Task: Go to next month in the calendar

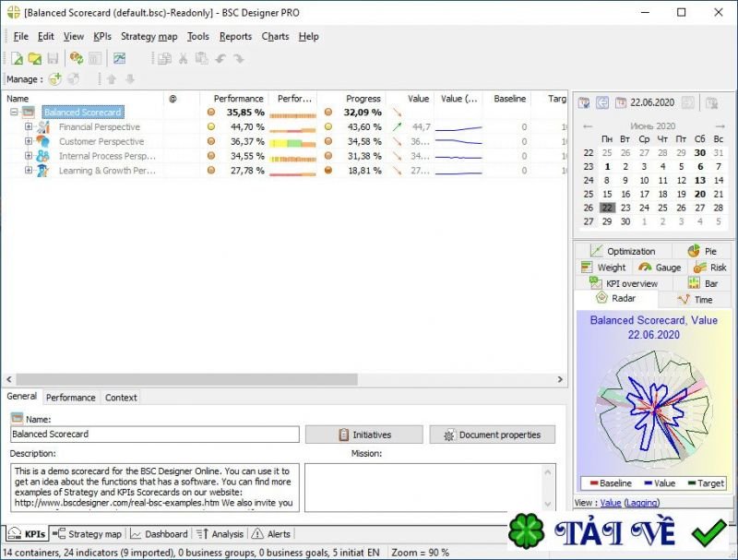Action: [x=720, y=126]
